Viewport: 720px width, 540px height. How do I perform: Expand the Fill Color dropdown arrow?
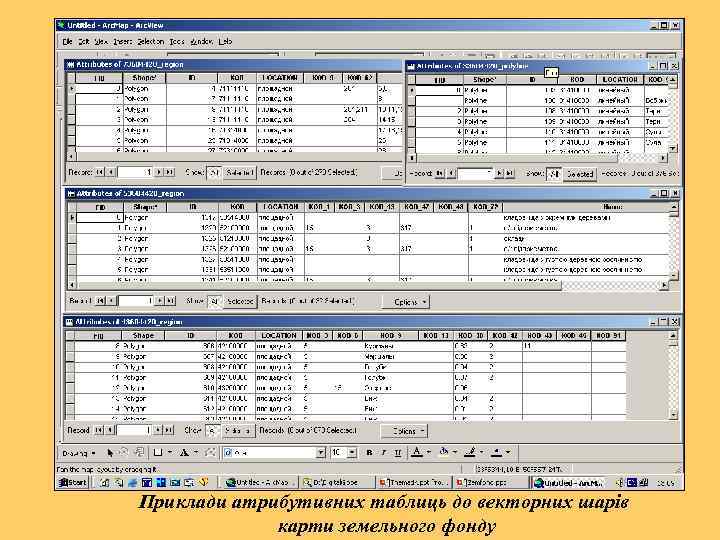click(455, 453)
